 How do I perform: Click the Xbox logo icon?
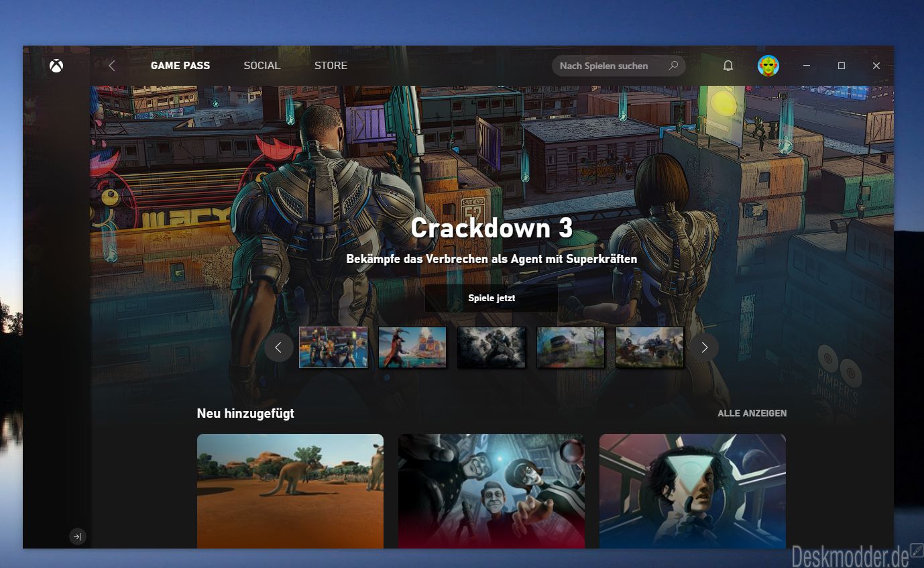click(56, 66)
